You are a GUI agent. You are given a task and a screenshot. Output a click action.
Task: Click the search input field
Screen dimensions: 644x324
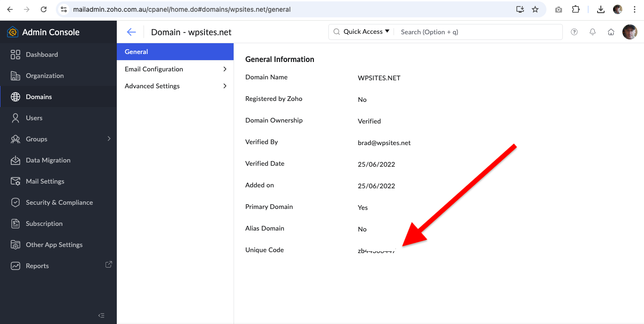click(478, 32)
